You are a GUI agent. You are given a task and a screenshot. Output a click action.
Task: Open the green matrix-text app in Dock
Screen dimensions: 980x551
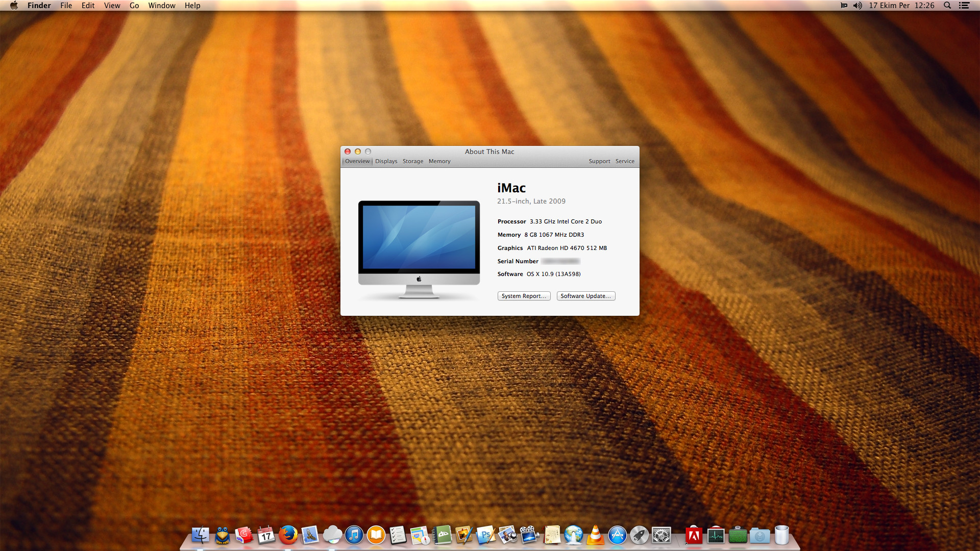(738, 535)
